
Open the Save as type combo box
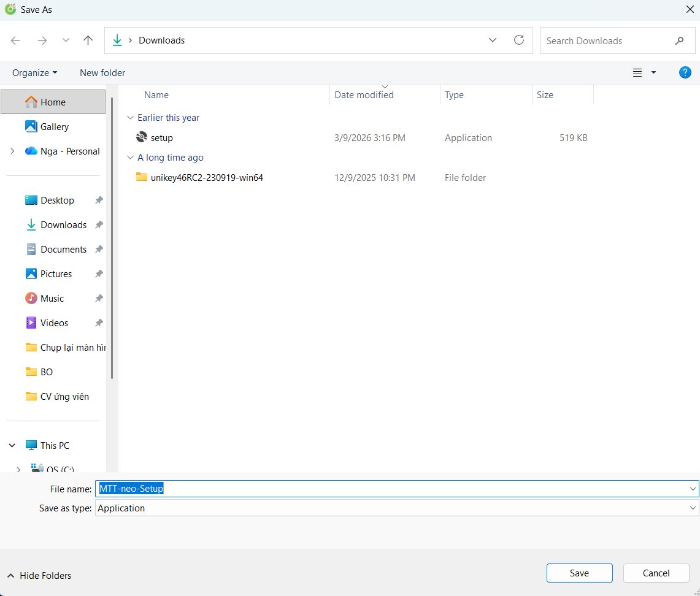pos(397,508)
